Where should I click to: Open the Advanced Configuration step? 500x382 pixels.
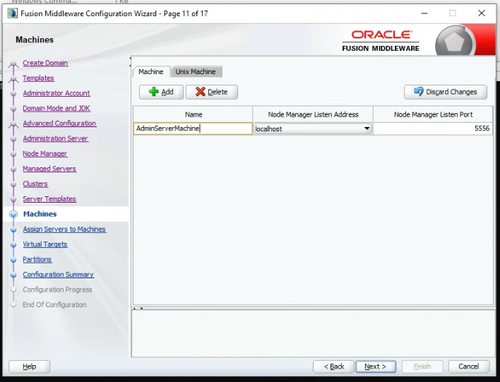click(x=60, y=123)
